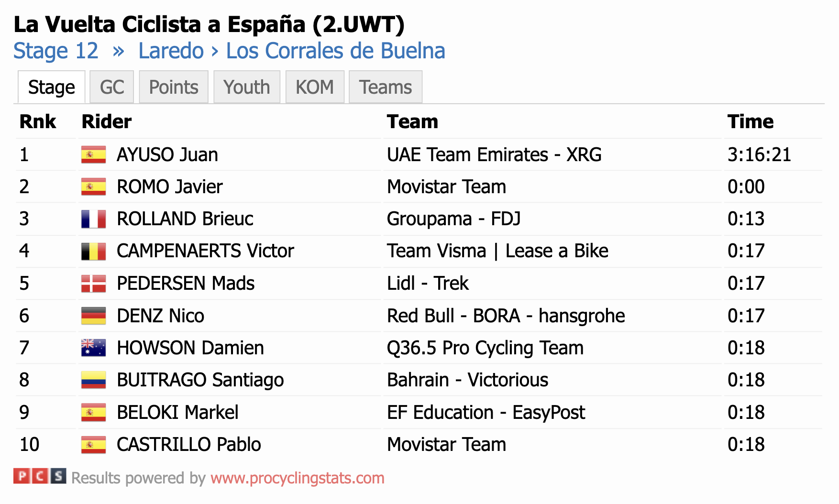The image size is (839, 504).
Task: Select the Stage results tab
Action: 52,87
